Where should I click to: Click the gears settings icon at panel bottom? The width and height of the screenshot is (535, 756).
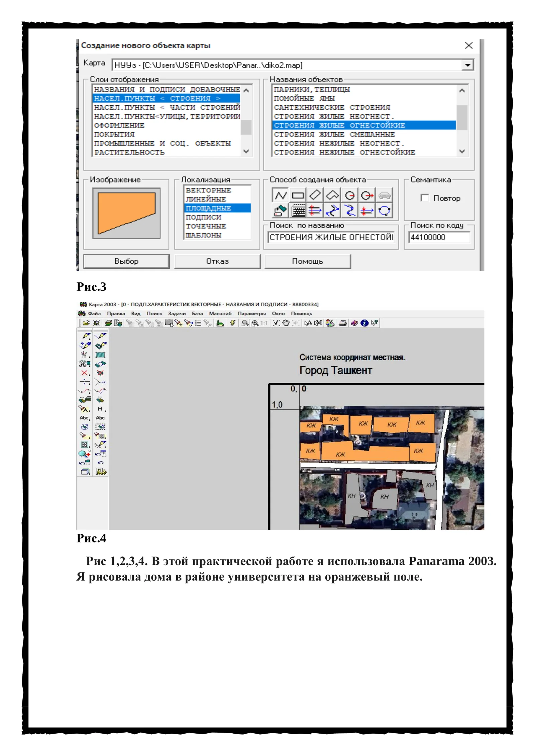click(101, 472)
